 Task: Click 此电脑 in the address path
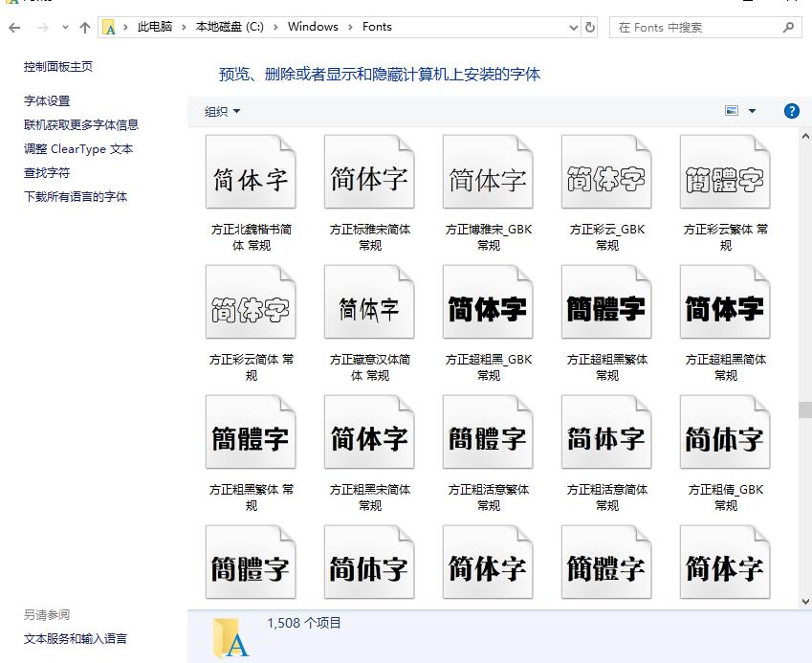[x=154, y=27]
